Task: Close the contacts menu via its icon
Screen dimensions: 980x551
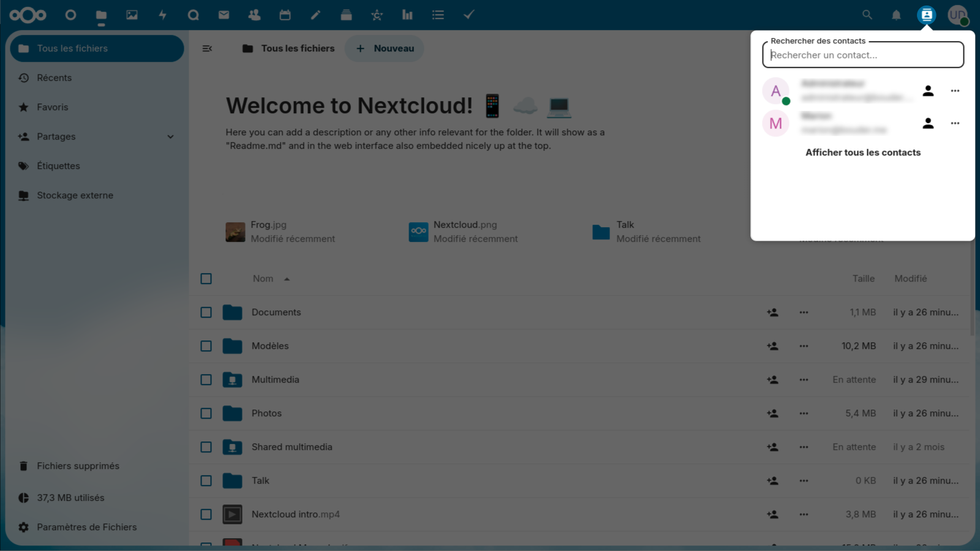Action: 927,15
